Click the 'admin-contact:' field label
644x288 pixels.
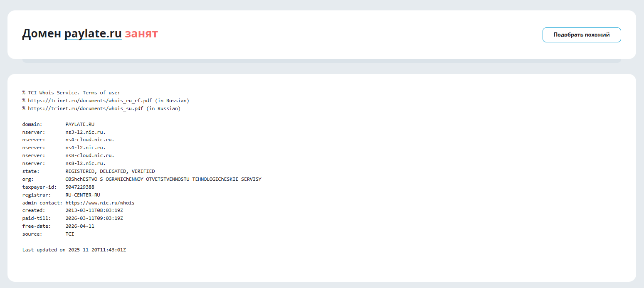(x=42, y=203)
